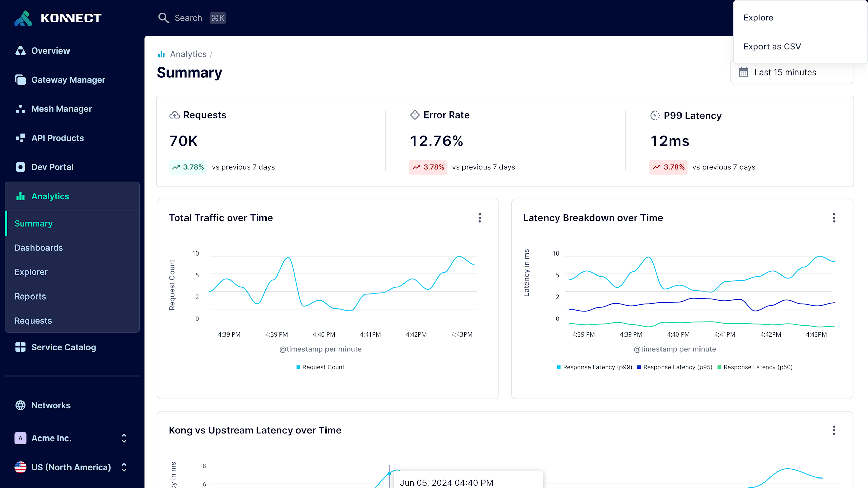
Task: Click the search magnifier icon
Action: pos(163,18)
